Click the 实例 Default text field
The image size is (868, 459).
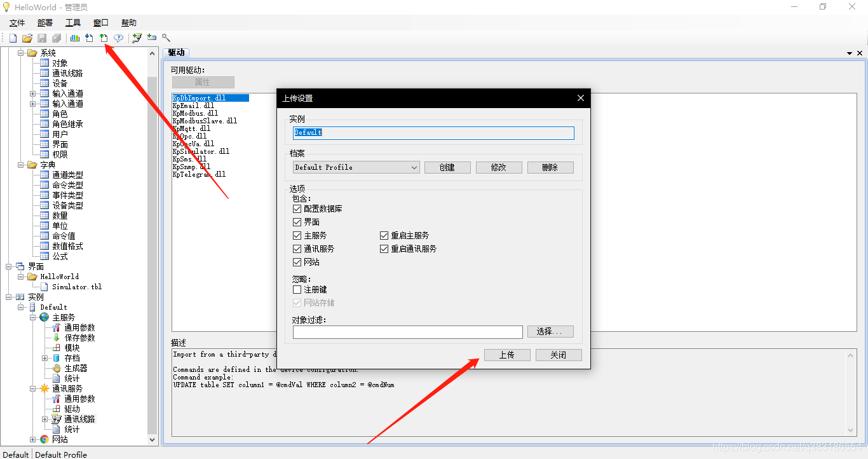(433, 133)
